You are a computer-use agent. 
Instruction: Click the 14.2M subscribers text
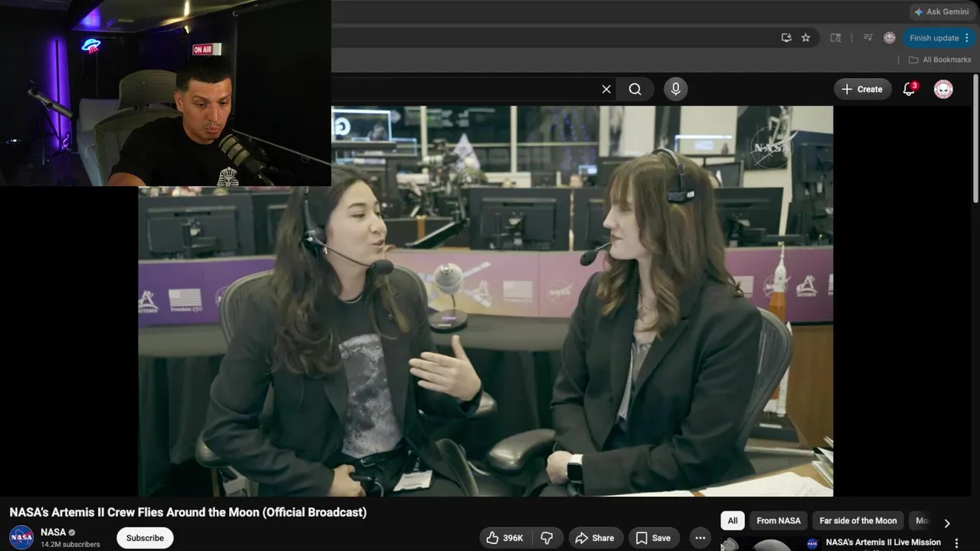coord(70,544)
